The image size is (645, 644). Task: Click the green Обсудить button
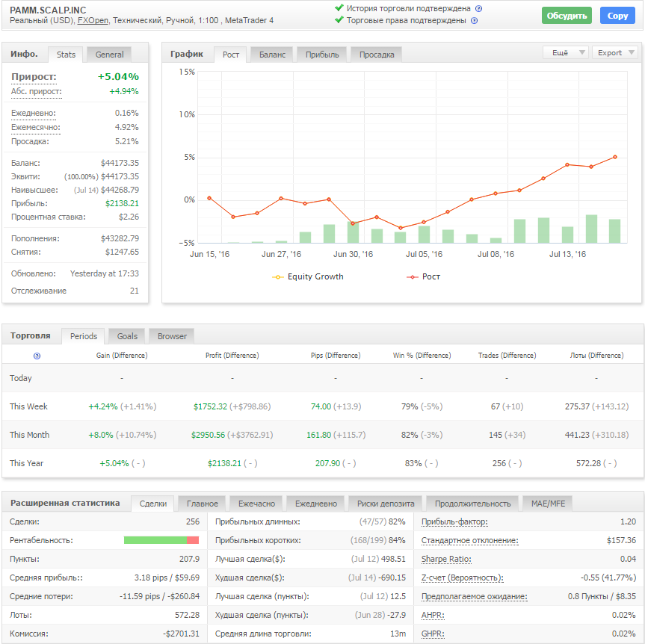pyautogui.click(x=567, y=16)
